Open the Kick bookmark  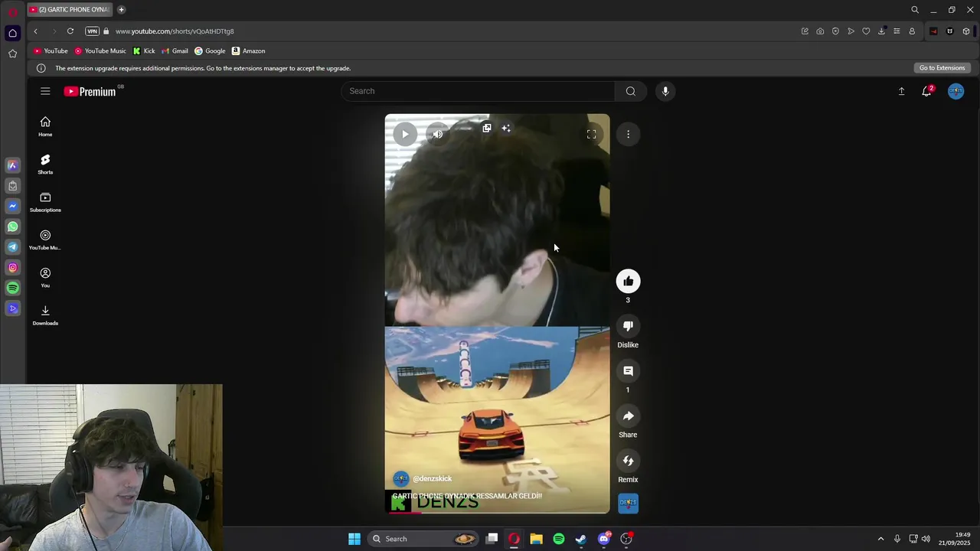click(x=144, y=51)
